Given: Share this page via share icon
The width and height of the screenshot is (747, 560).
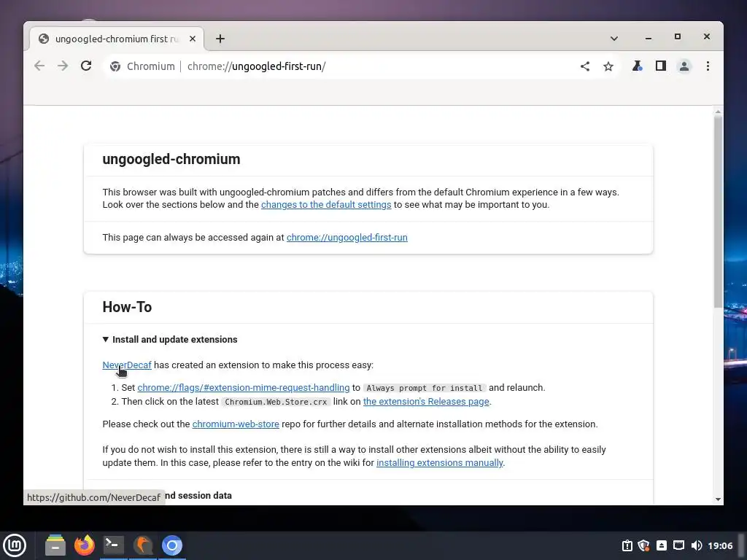Looking at the screenshot, I should click(585, 66).
